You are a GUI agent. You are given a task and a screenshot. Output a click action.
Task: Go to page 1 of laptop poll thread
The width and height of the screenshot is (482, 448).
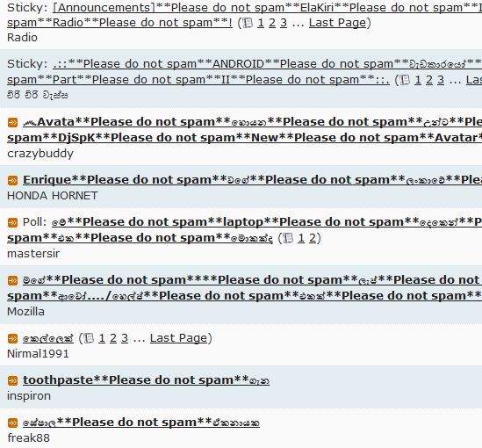[x=301, y=238]
